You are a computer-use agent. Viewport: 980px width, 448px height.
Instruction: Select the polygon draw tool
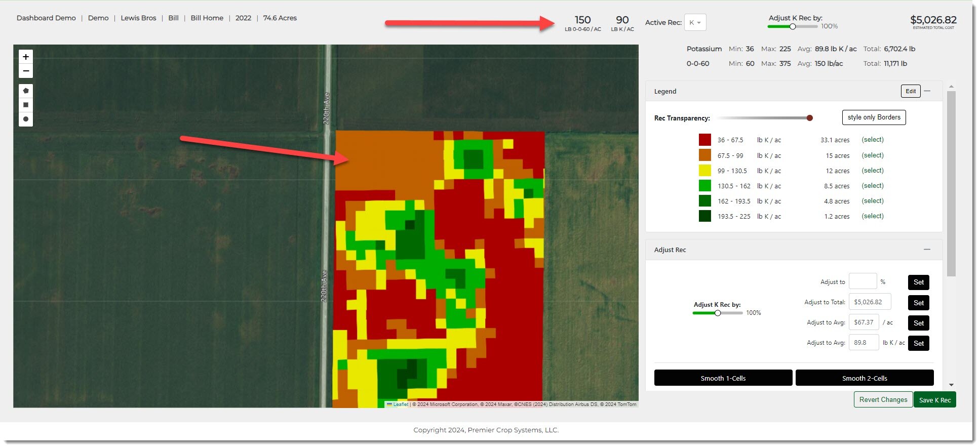click(x=26, y=91)
